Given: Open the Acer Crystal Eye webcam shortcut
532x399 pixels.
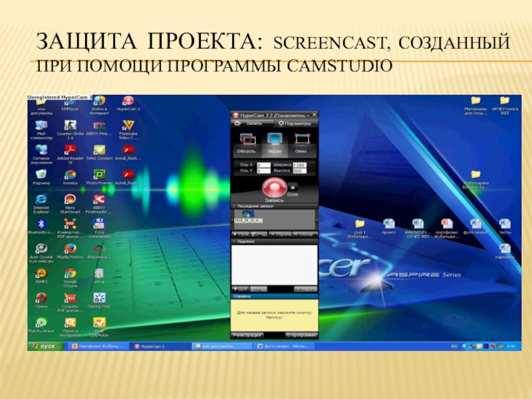Looking at the screenshot, I should click(41, 253).
